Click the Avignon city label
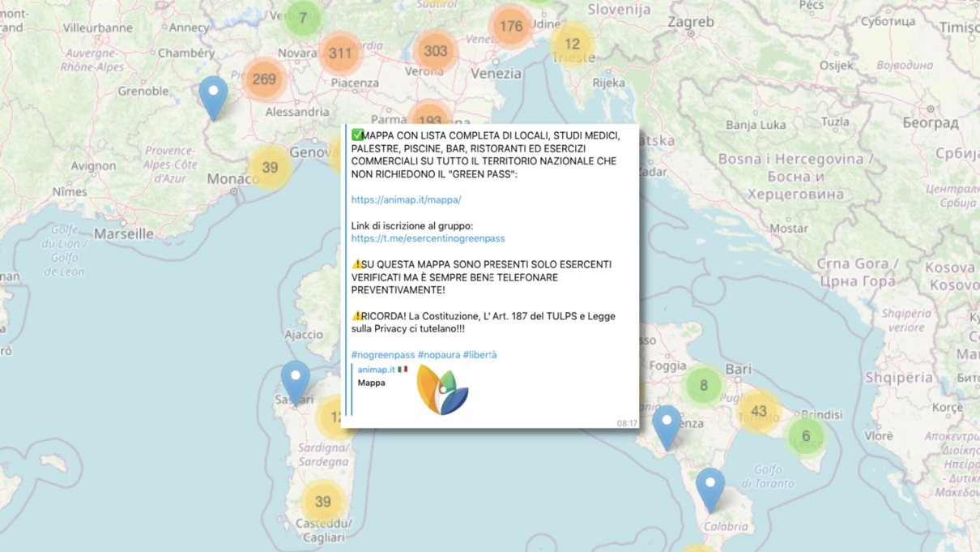 click(x=93, y=165)
